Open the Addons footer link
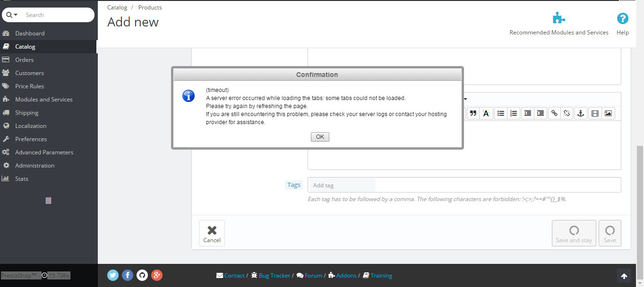The width and height of the screenshot is (644, 287). tap(343, 276)
